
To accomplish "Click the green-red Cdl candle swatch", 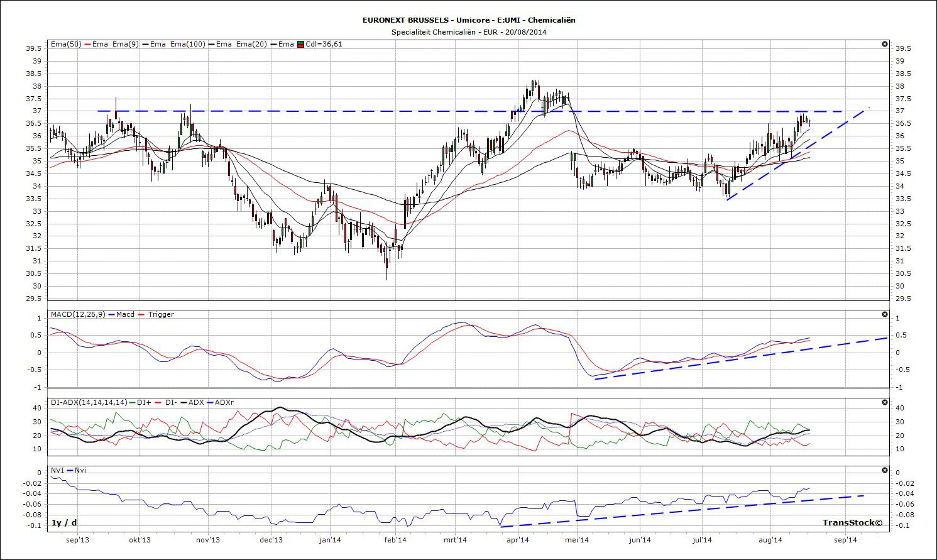I will 301,44.
